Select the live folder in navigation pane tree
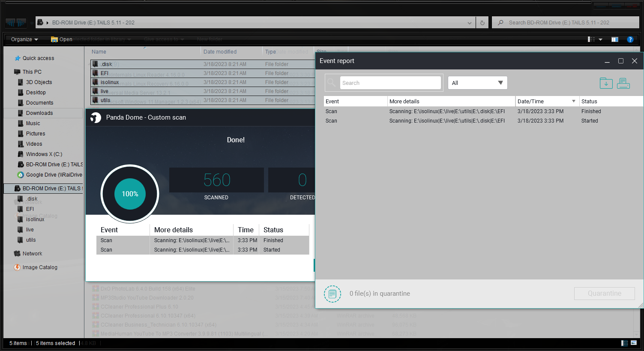 (30, 230)
